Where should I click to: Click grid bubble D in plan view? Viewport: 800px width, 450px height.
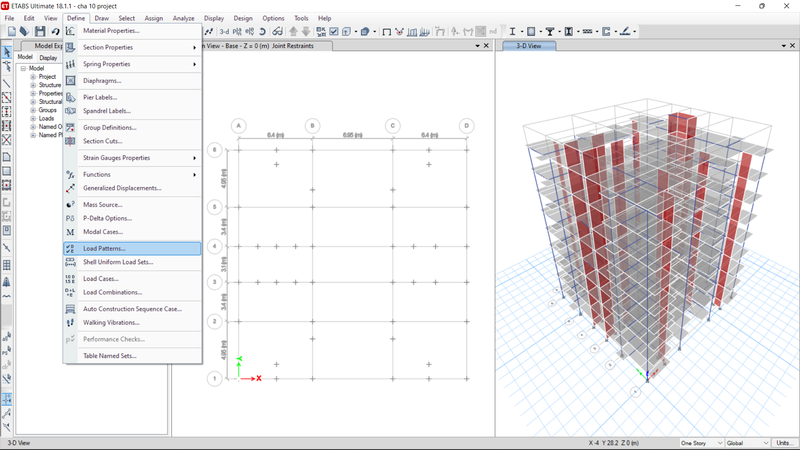tap(466, 126)
